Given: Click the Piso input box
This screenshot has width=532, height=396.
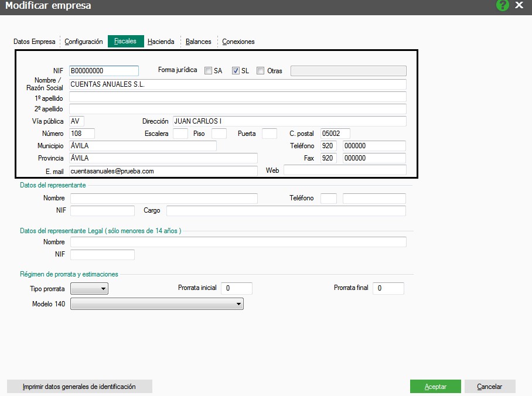Looking at the screenshot, I should [219, 134].
